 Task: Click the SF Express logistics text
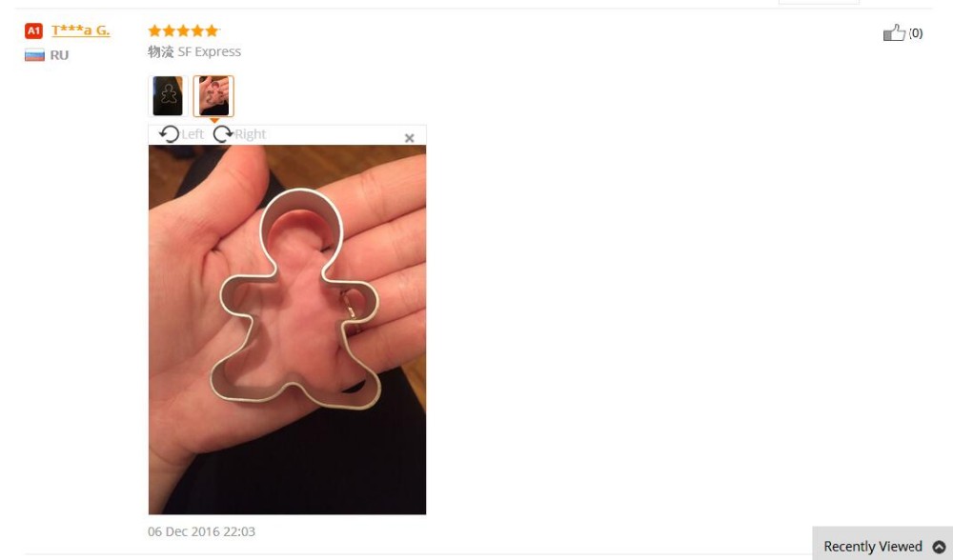209,51
